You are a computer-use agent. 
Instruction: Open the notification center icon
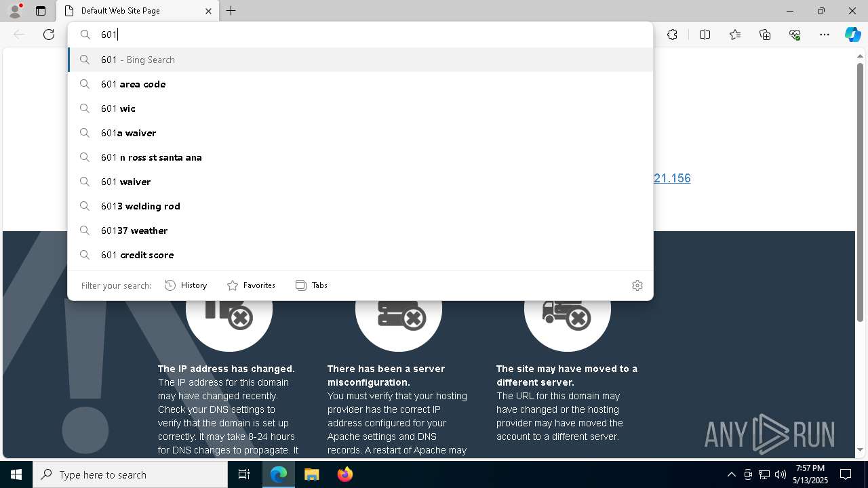click(846, 474)
